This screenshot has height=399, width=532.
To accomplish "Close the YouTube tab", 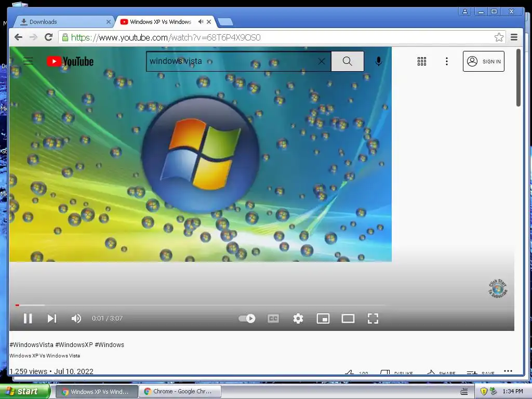I will coord(209,22).
